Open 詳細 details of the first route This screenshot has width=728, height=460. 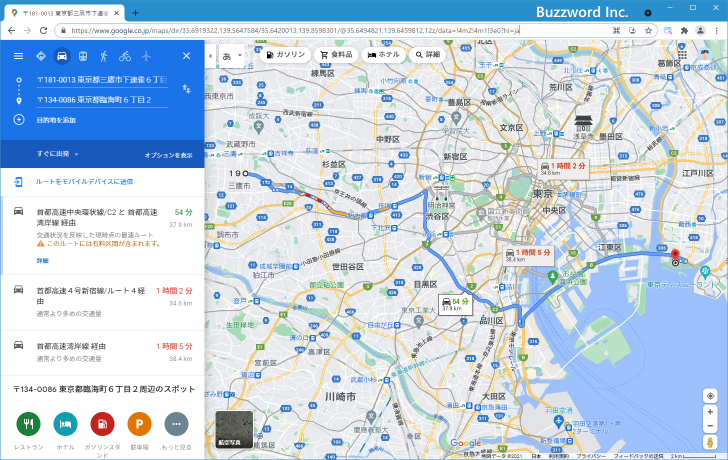(x=43, y=260)
